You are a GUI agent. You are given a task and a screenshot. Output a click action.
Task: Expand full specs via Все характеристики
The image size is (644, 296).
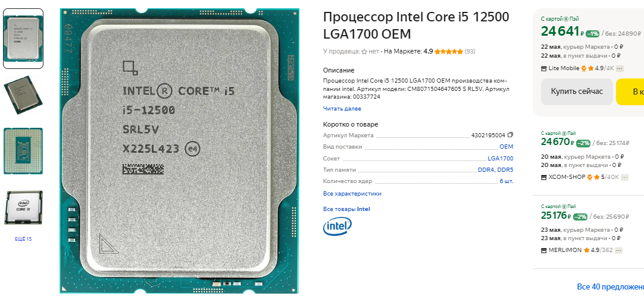pyautogui.click(x=352, y=194)
